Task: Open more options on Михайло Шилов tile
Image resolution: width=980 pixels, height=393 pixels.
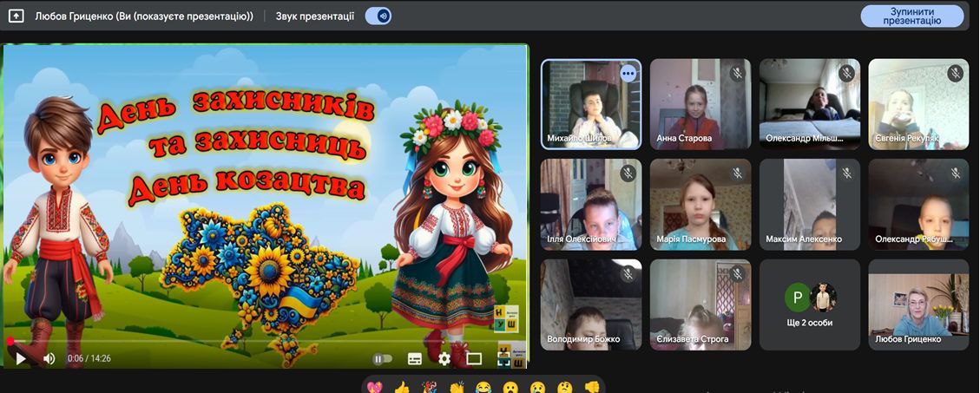Action: 628,74
